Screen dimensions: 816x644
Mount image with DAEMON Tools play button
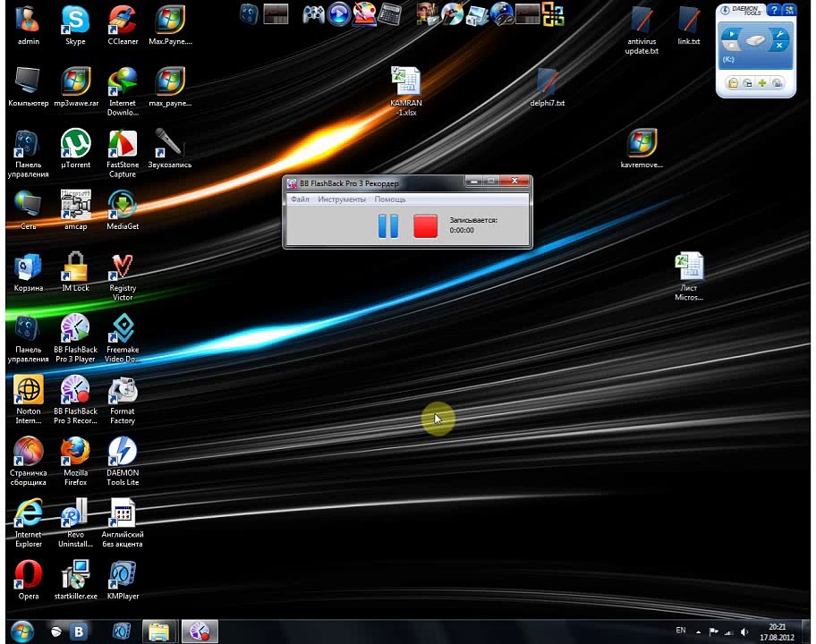click(731, 34)
